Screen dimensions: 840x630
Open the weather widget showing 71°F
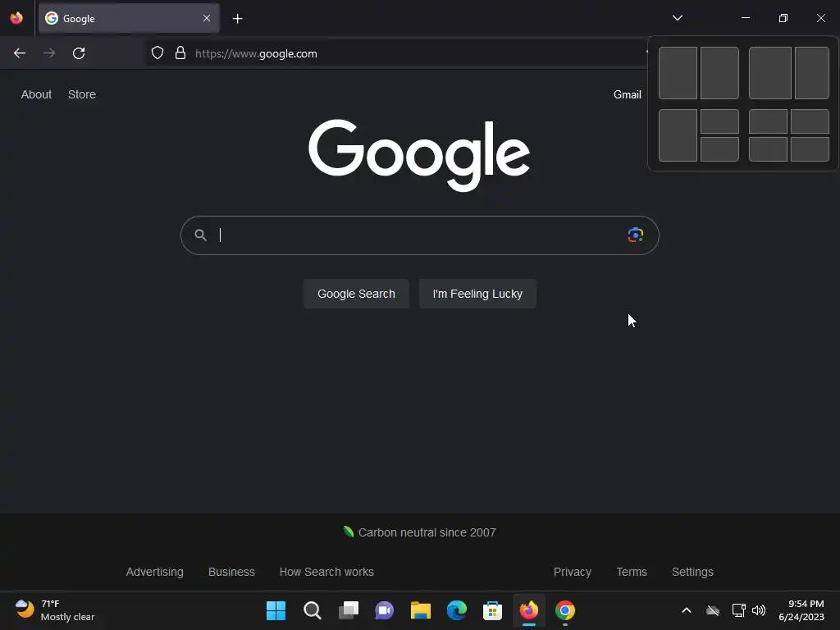tap(55, 610)
